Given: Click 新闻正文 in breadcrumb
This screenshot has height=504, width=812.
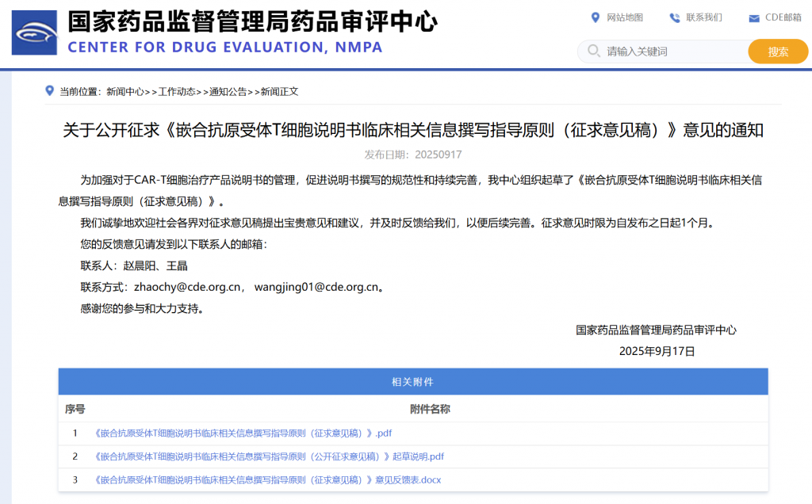Looking at the screenshot, I should [x=280, y=92].
